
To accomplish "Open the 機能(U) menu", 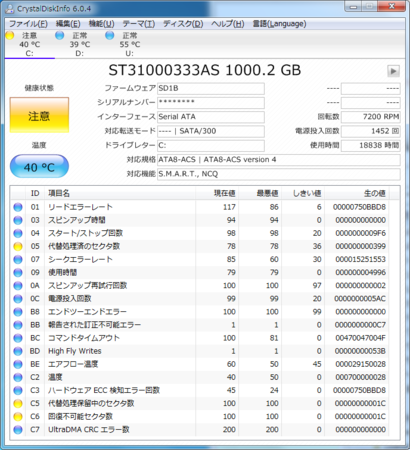I will 102,24.
